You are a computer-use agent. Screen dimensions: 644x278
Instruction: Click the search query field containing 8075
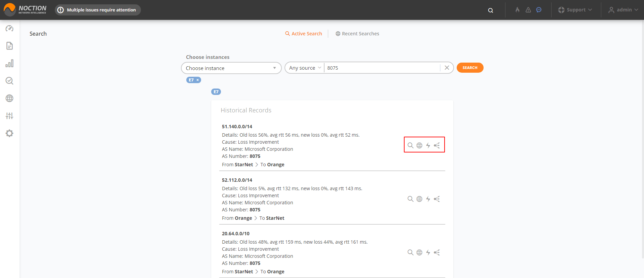[x=382, y=68]
